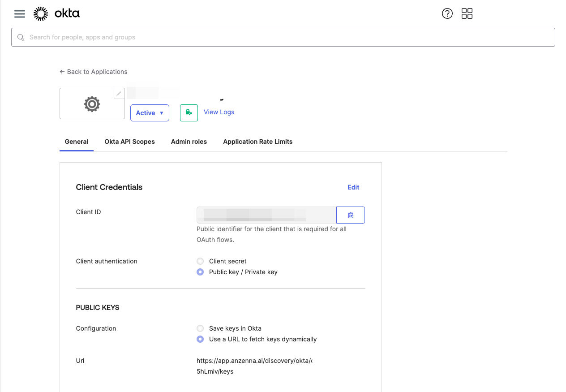This screenshot has width=566, height=392.
Task: Click Edit in Client Credentials
Action: [353, 187]
